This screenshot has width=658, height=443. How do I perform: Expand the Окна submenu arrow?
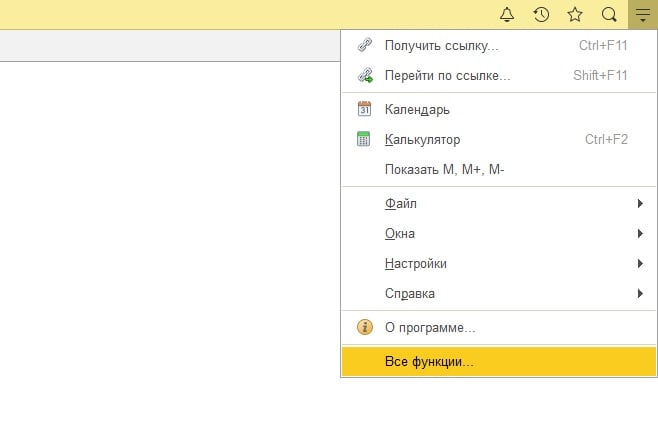point(639,234)
